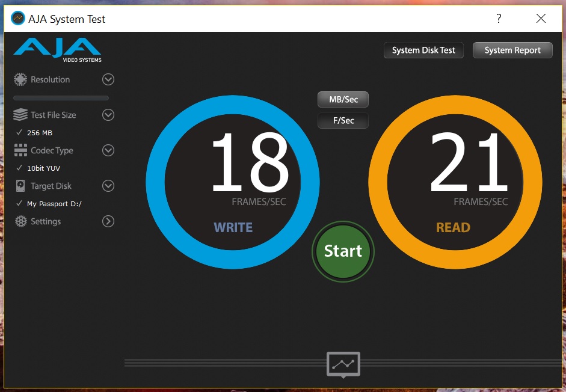Switch units to MB/Sec

(343, 100)
